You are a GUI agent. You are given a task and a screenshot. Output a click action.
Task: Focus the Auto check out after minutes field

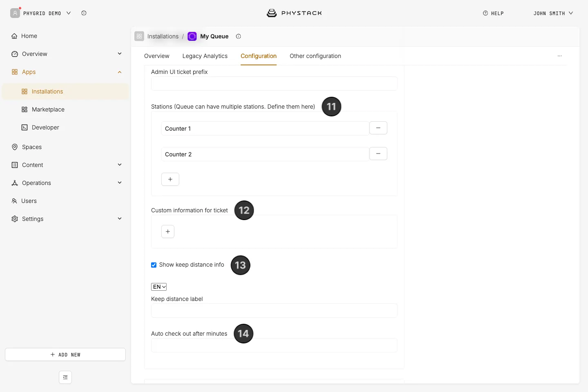point(274,345)
